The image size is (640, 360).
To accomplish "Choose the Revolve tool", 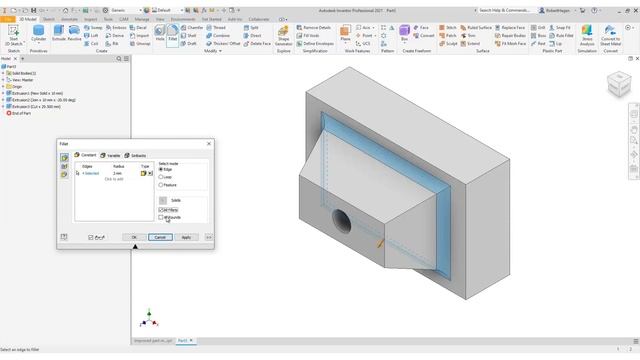I will coord(74,33).
